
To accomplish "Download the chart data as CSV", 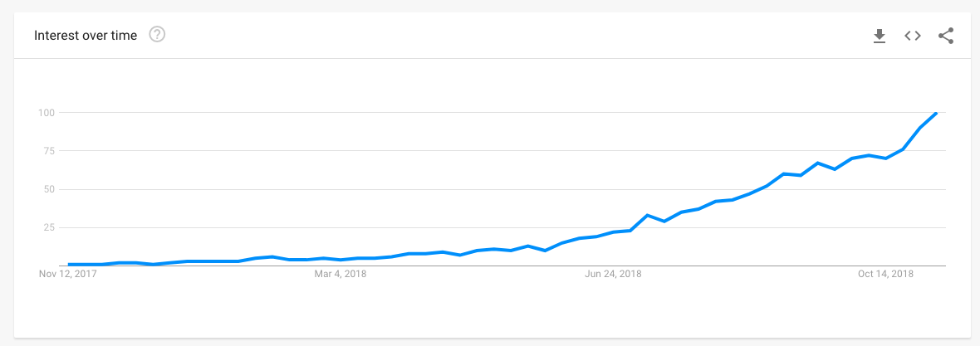I will point(880,36).
